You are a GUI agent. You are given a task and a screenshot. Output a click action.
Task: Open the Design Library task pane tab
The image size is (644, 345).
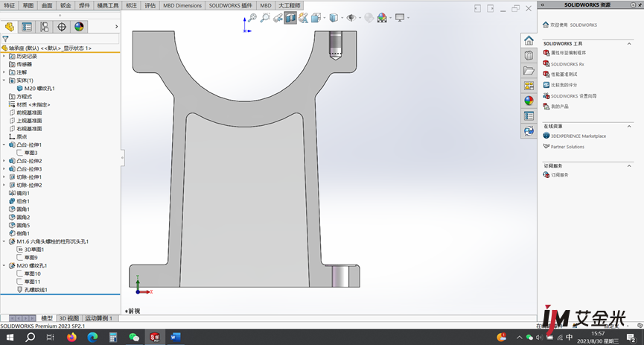click(529, 55)
